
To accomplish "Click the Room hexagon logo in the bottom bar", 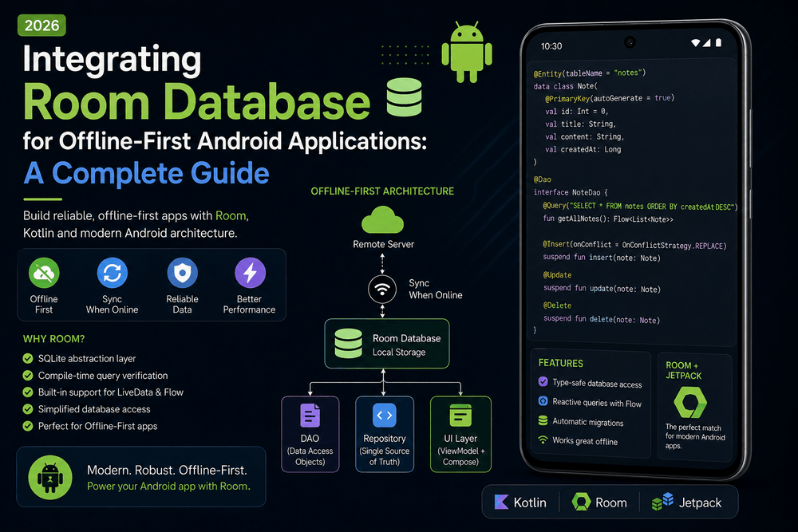I will 581,502.
